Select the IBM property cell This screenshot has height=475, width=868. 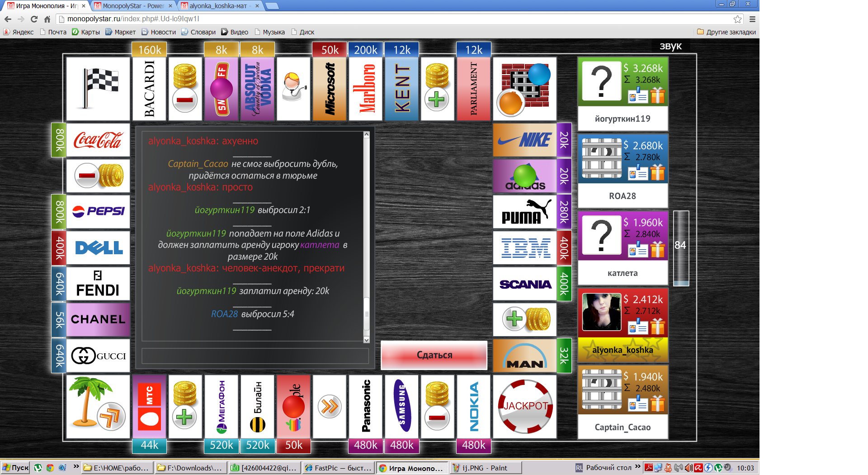(x=524, y=248)
